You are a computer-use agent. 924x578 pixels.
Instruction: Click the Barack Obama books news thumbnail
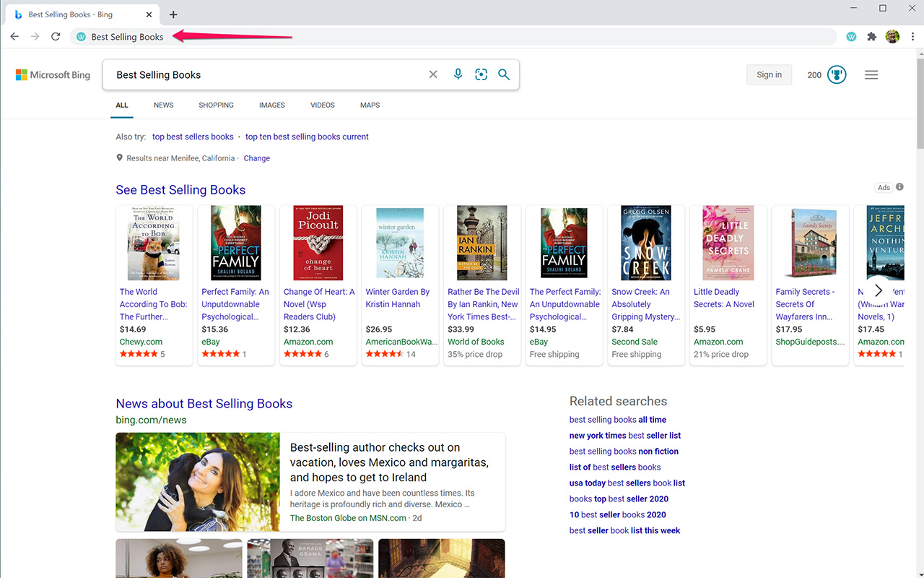point(310,558)
